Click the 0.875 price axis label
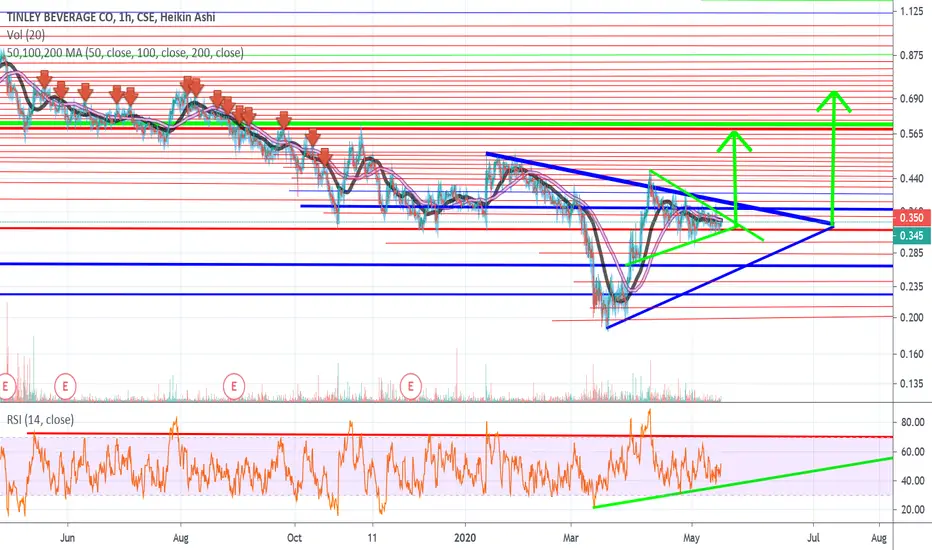Screen dimensions: 932x550 pyautogui.click(x=911, y=55)
